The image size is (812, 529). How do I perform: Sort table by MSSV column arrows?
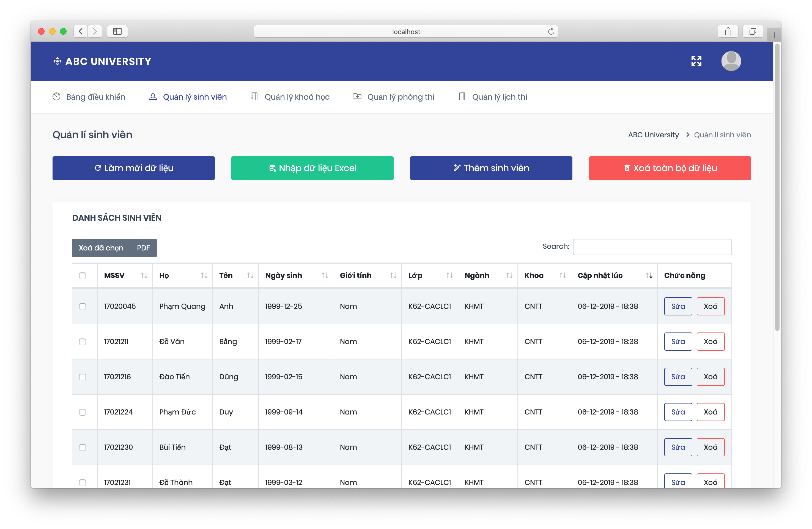coord(144,276)
